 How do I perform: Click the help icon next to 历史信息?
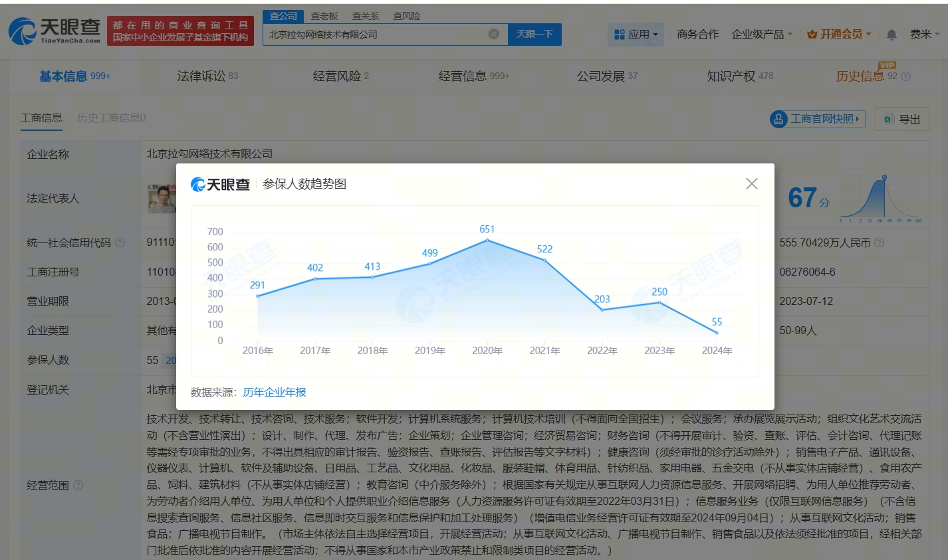(905, 76)
